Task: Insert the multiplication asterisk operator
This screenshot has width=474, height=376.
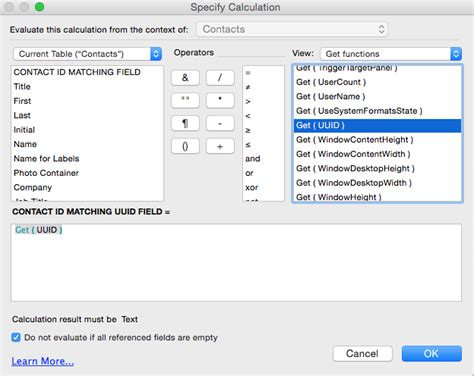Action: [x=220, y=100]
